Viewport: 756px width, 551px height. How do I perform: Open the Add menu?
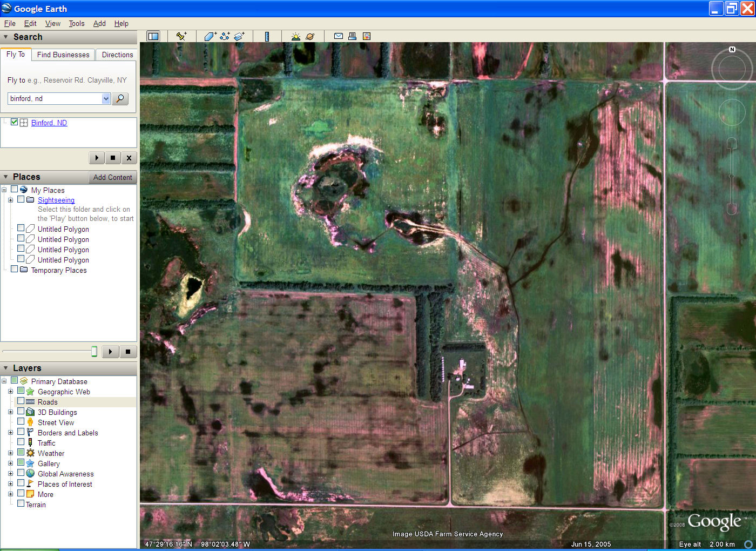(x=99, y=23)
